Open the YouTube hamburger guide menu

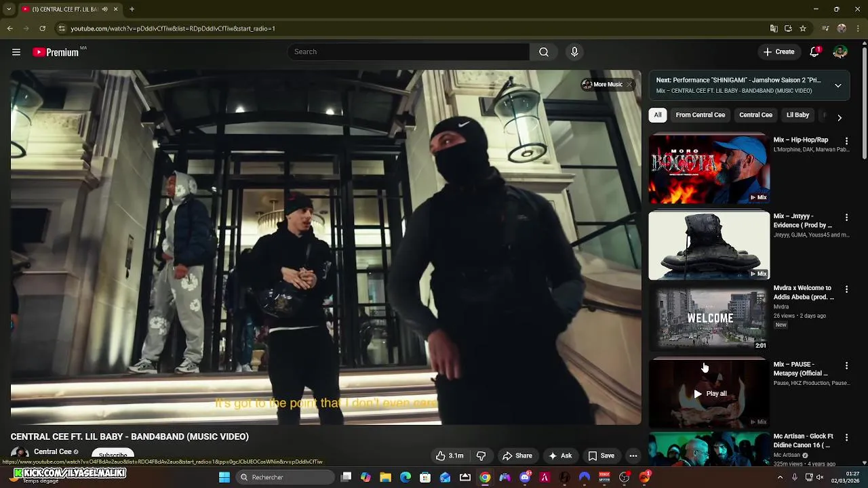(x=16, y=52)
